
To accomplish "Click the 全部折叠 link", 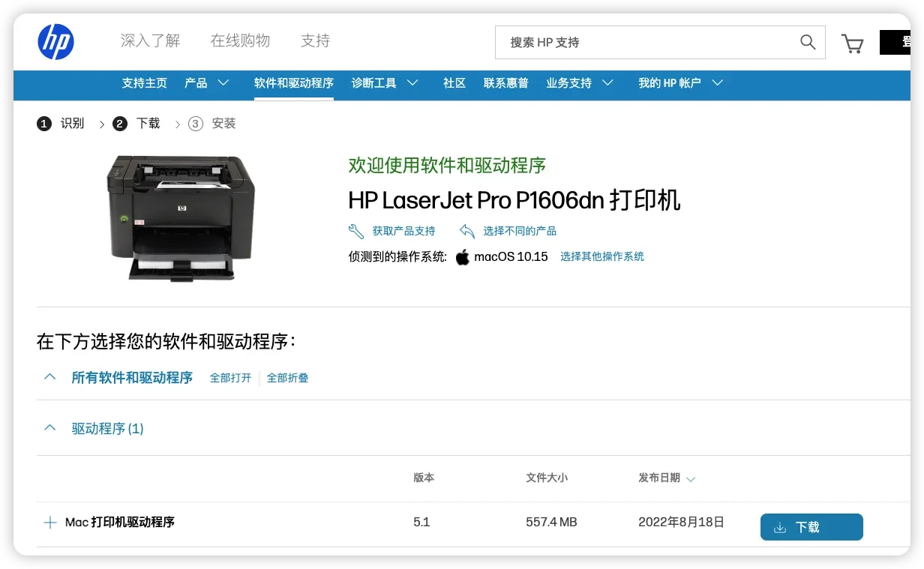I will click(x=288, y=378).
